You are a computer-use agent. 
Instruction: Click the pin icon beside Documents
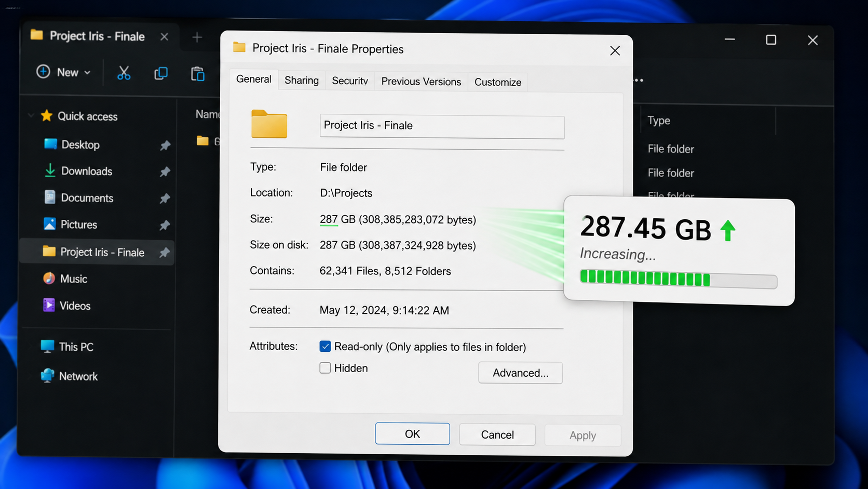point(165,199)
